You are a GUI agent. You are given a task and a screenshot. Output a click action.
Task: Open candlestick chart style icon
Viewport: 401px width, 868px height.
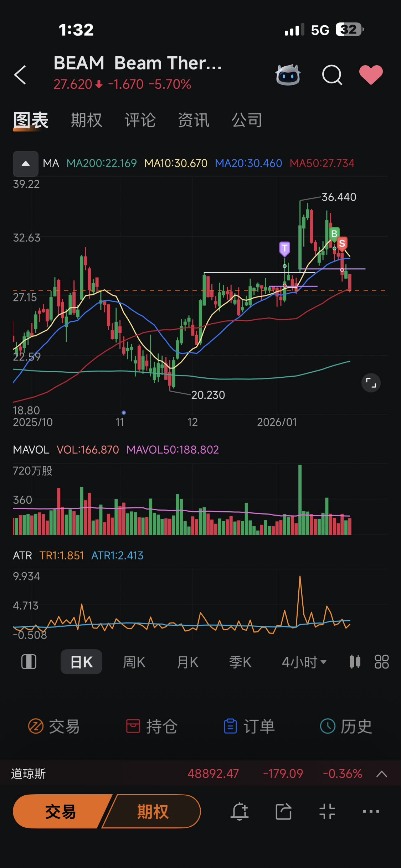(x=355, y=662)
